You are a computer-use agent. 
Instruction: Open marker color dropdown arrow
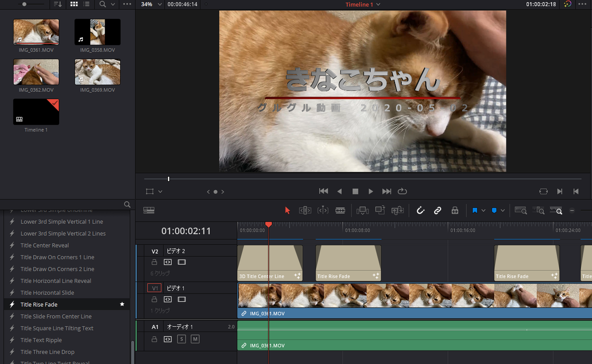[503, 211]
